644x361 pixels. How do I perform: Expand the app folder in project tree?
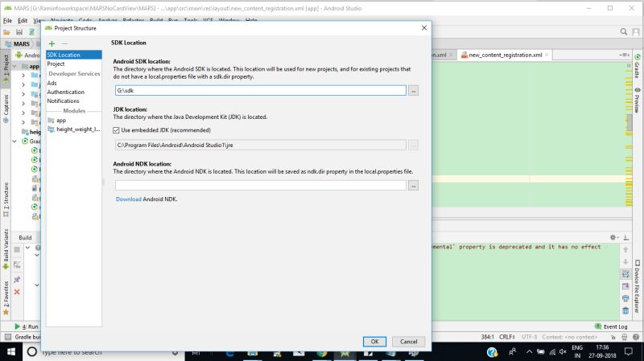[x=14, y=66]
